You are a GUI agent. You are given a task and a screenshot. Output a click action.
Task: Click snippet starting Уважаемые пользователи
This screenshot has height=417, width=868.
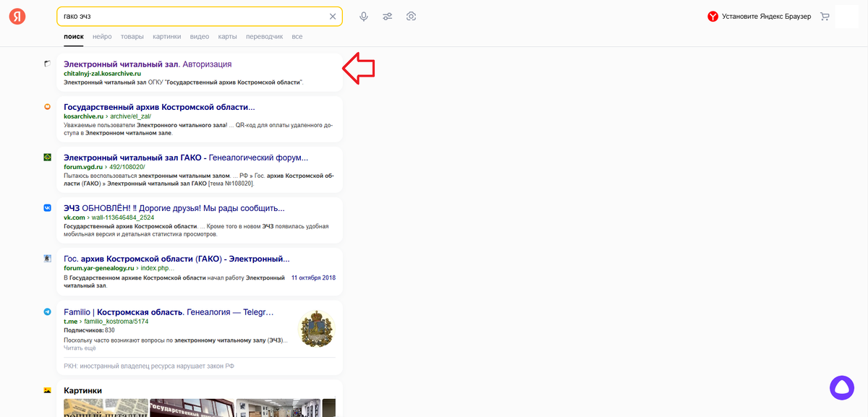coord(198,129)
